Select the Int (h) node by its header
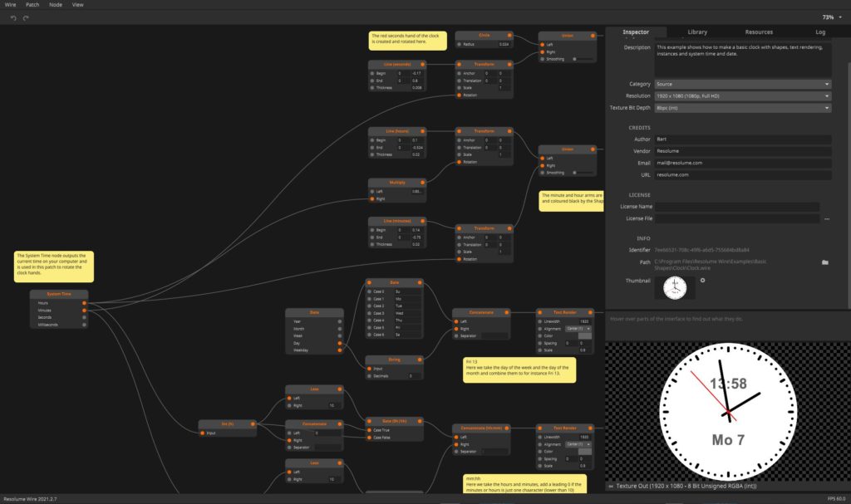The height and width of the screenshot is (504, 851). click(x=228, y=423)
